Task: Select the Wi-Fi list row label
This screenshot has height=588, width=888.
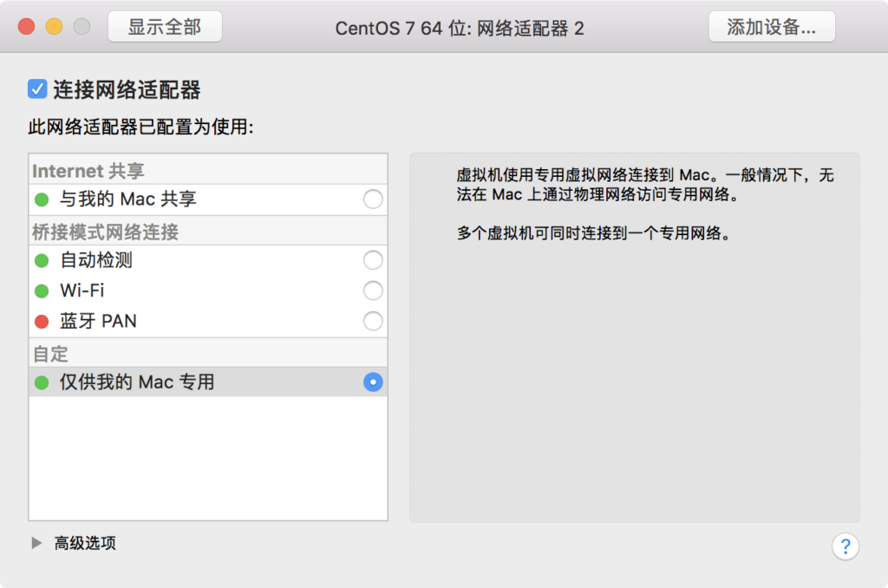Action: [82, 291]
